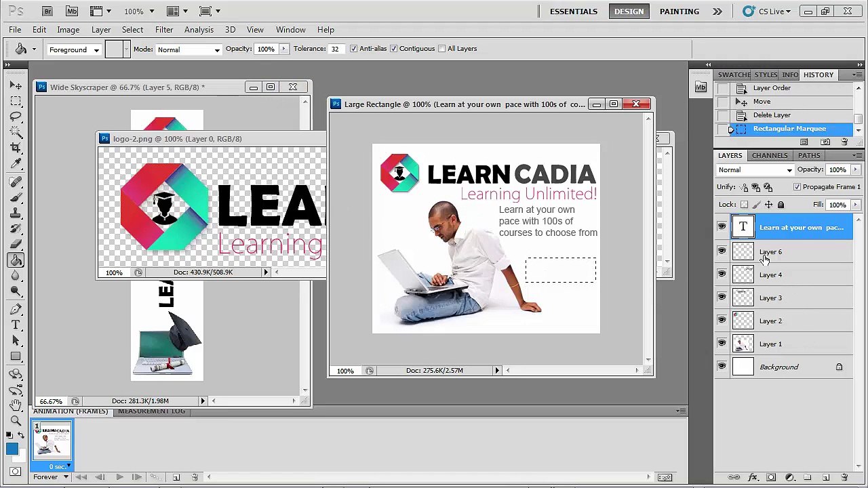Click the foreground color swatch
The image size is (868, 488).
click(x=12, y=449)
